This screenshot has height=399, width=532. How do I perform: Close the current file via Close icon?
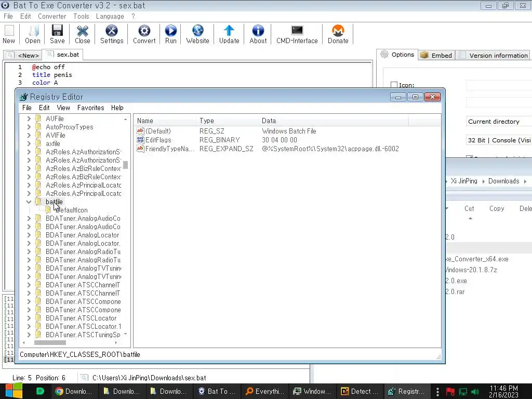[83, 34]
